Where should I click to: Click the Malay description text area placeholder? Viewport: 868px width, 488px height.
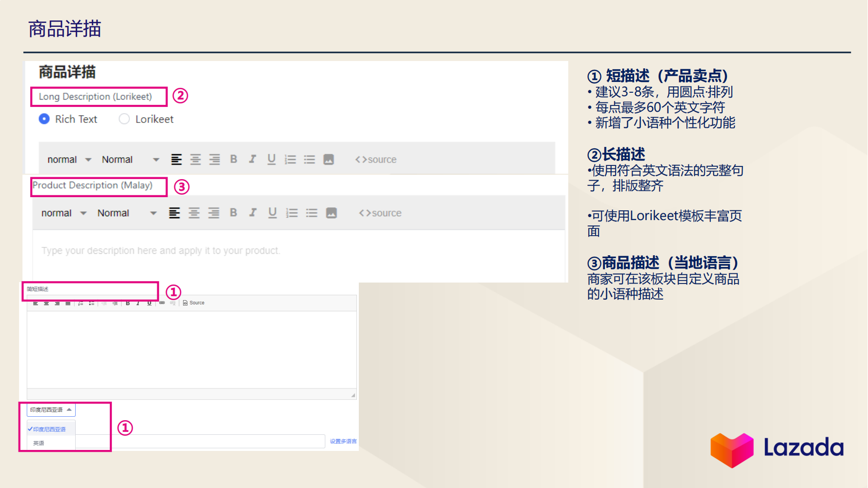[161, 251]
